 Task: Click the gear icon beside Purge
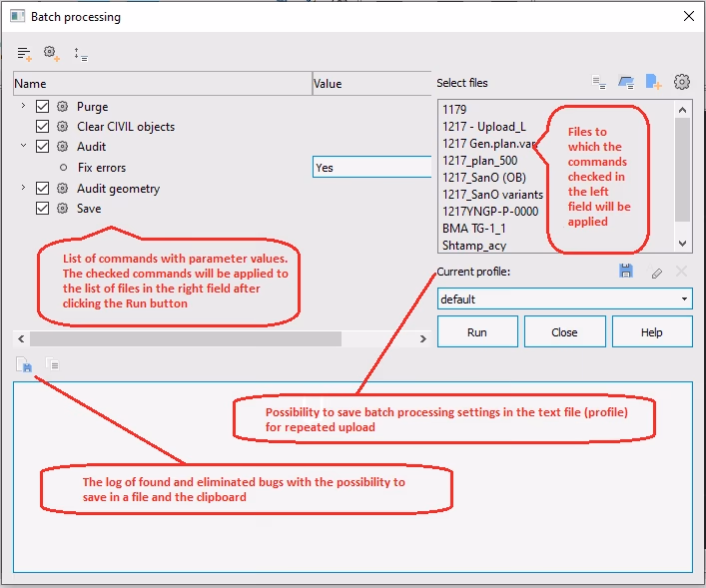point(63,106)
